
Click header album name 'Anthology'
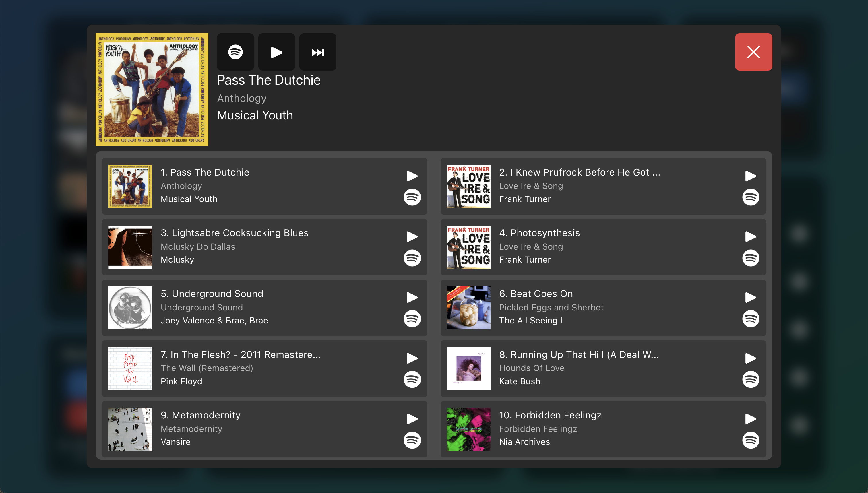(242, 98)
